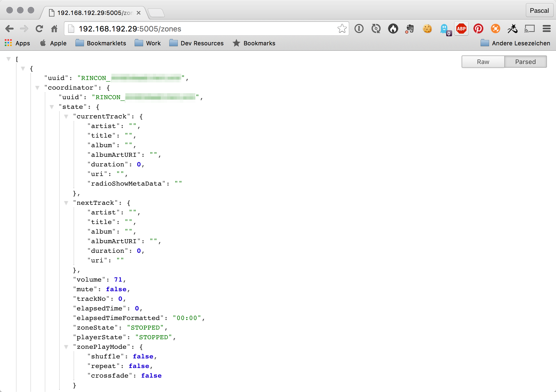This screenshot has width=556, height=392.
Task: Collapse the "zonePlayMode" node
Action: (x=66, y=347)
